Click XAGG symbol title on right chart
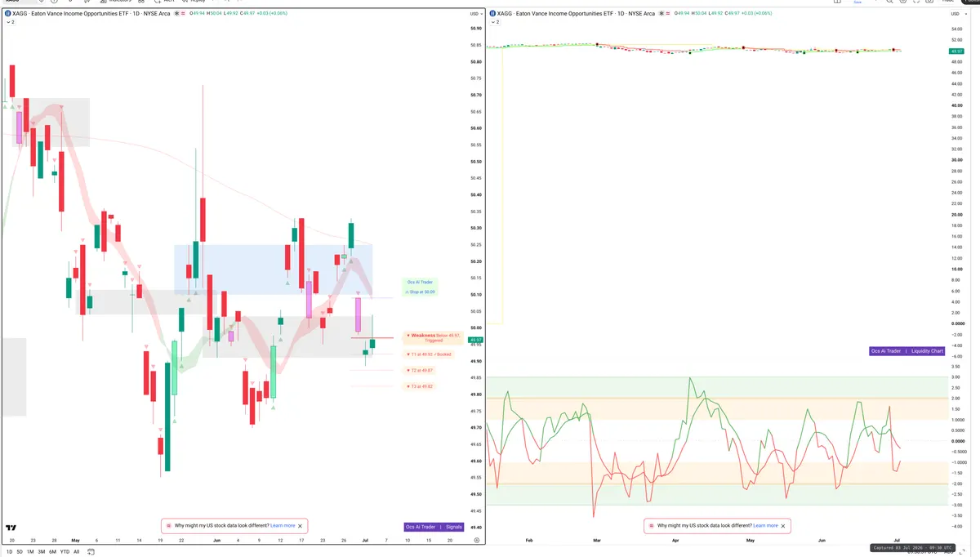The image size is (980, 557). pyautogui.click(x=574, y=14)
